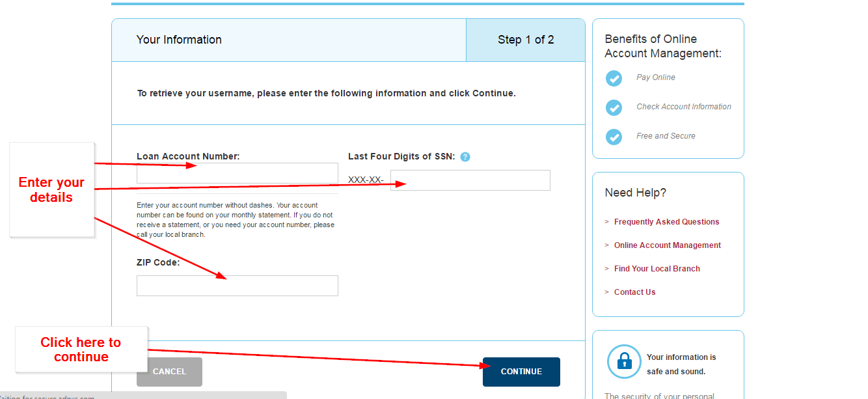Click the arrow beside Contact Us

[606, 292]
